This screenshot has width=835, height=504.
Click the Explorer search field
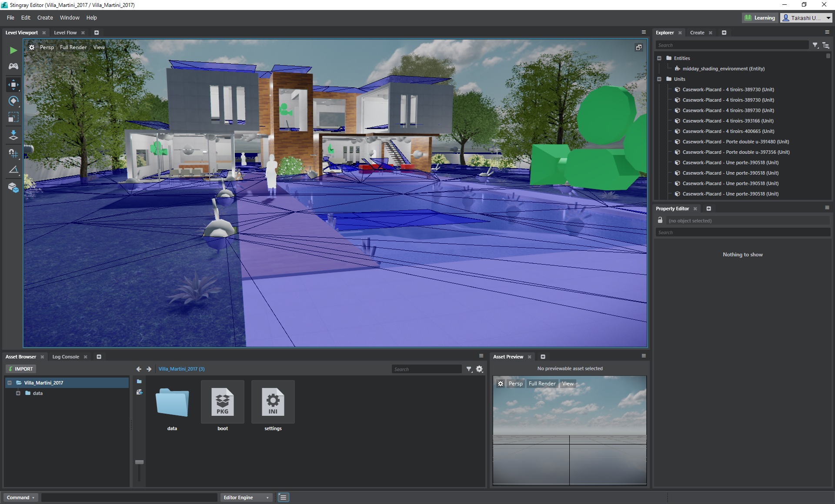(x=732, y=45)
